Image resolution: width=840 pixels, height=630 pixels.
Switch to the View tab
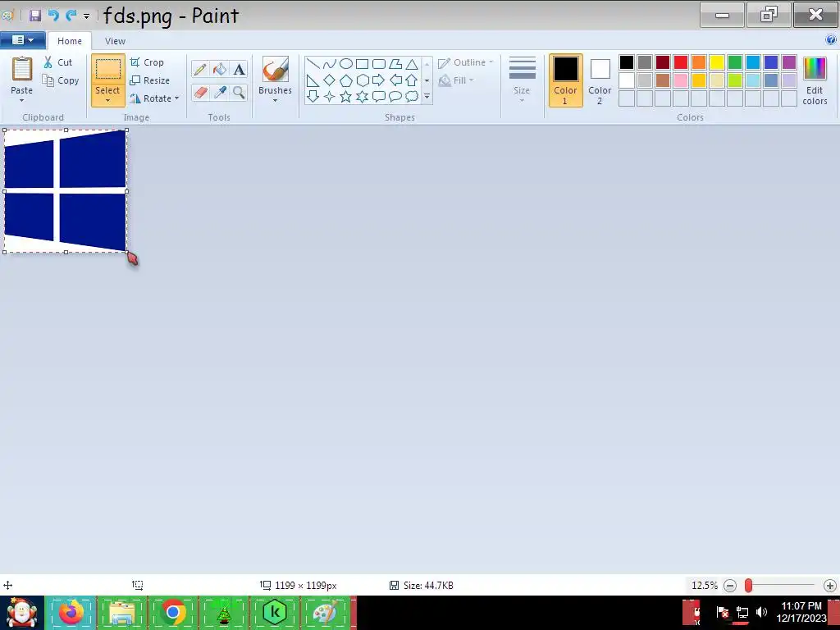coord(115,41)
